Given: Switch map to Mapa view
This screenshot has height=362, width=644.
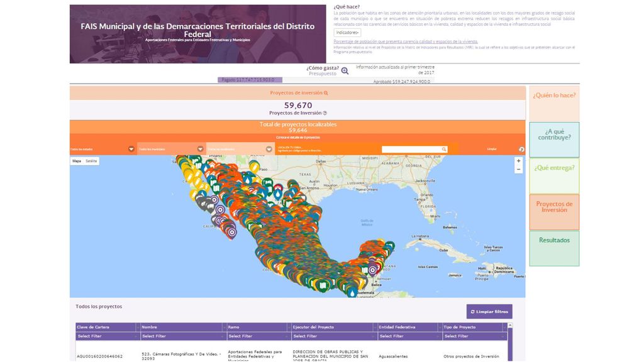Looking at the screenshot, I should (77, 162).
